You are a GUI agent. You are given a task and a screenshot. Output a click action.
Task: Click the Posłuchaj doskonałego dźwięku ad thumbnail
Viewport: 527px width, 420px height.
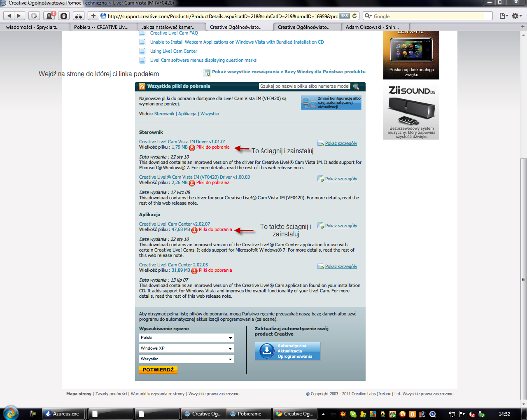pyautogui.click(x=411, y=55)
